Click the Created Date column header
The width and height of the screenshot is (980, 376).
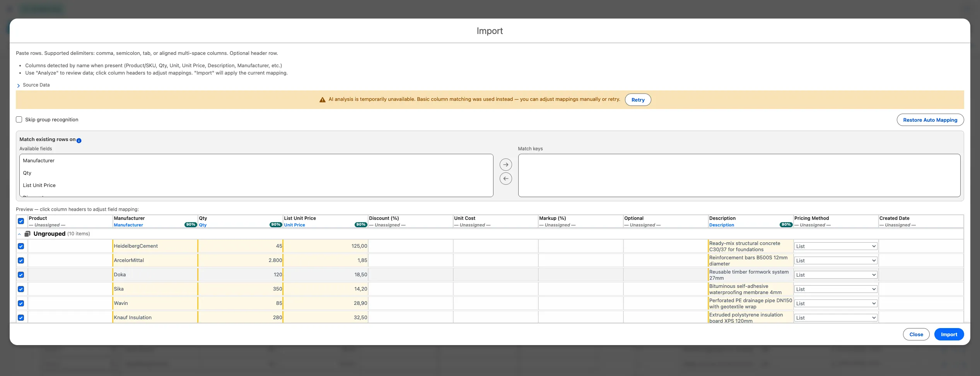[x=921, y=221]
